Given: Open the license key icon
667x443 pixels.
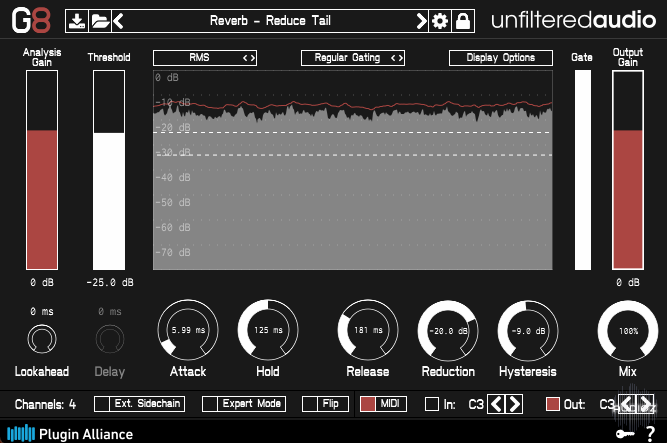Looking at the screenshot, I should pyautogui.click(x=625, y=434).
